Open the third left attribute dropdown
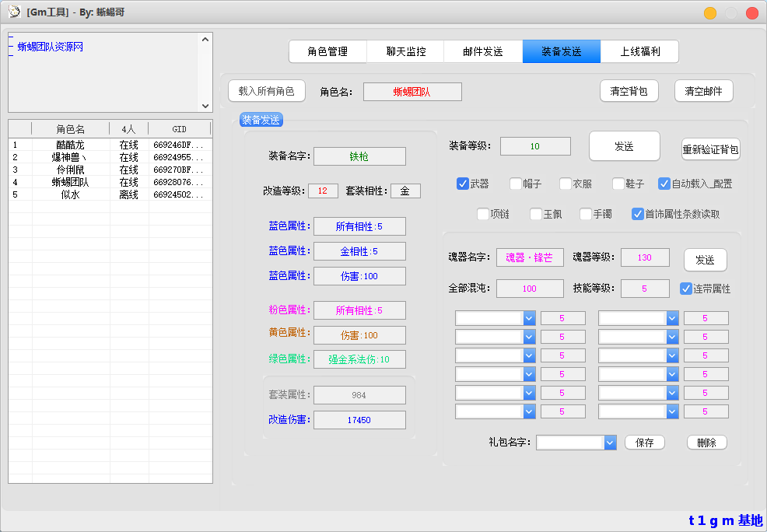Image resolution: width=767 pixels, height=532 pixels. pyautogui.click(x=529, y=355)
